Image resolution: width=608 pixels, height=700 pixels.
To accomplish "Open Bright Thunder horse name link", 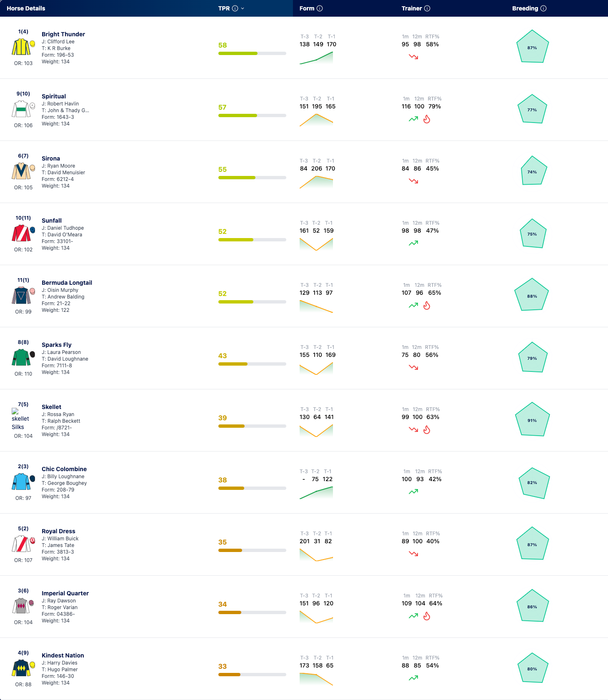I will click(x=63, y=34).
